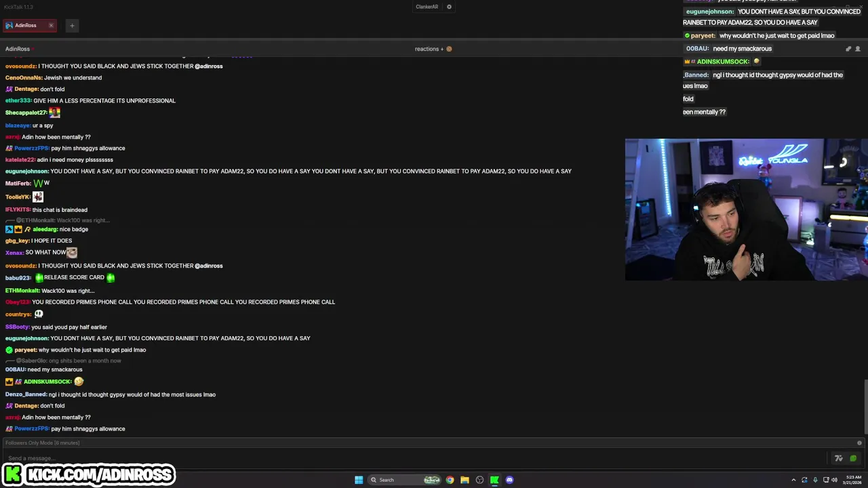Open the taskbar clock and date
Image resolution: width=868 pixels, height=488 pixels.
pos(852,480)
